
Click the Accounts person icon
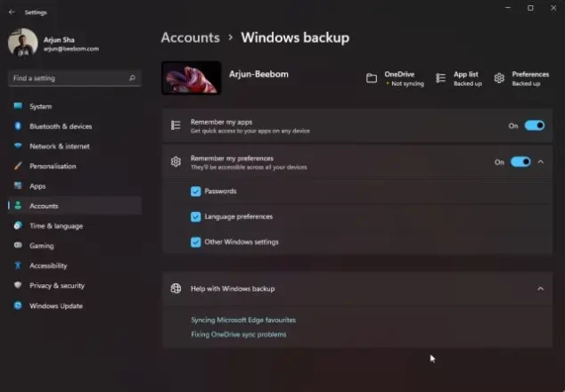[18, 206]
